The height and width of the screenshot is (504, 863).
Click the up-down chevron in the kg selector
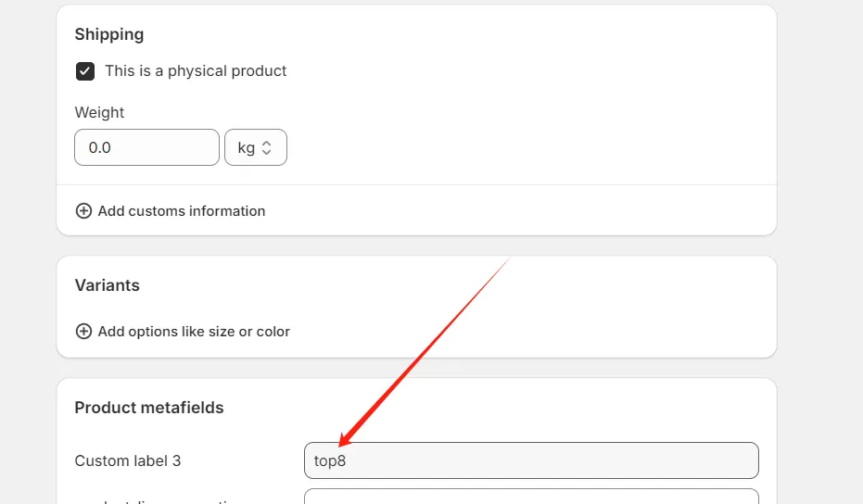(267, 147)
